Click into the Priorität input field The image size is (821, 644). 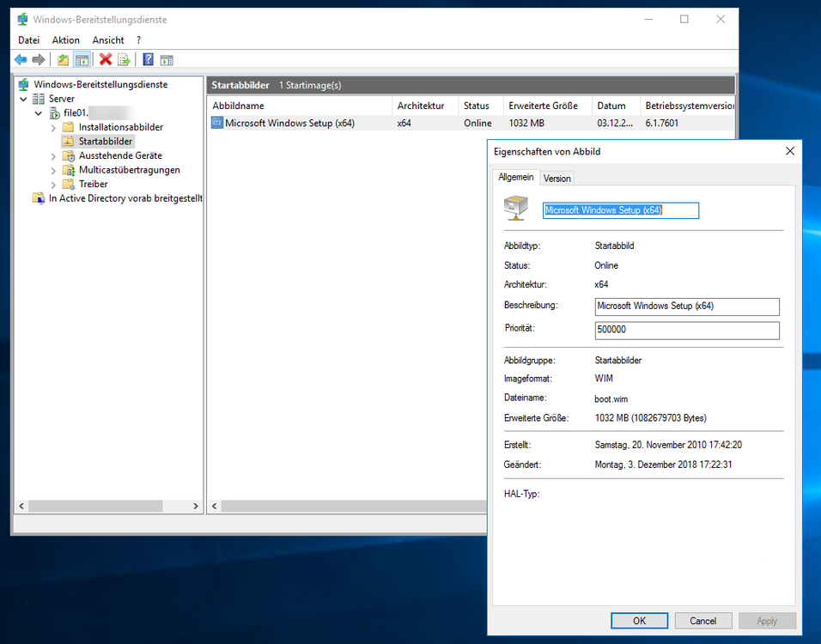pyautogui.click(x=687, y=331)
